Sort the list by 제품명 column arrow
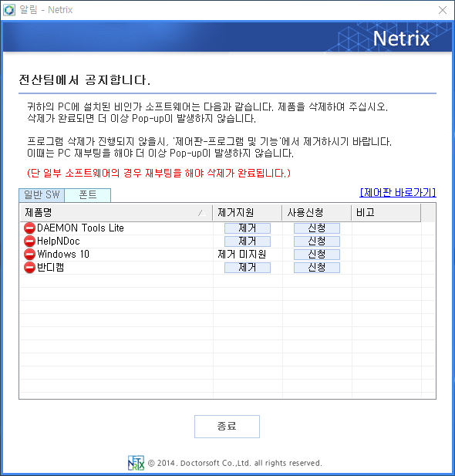Viewport: 455px width, 476px height. pos(201,213)
